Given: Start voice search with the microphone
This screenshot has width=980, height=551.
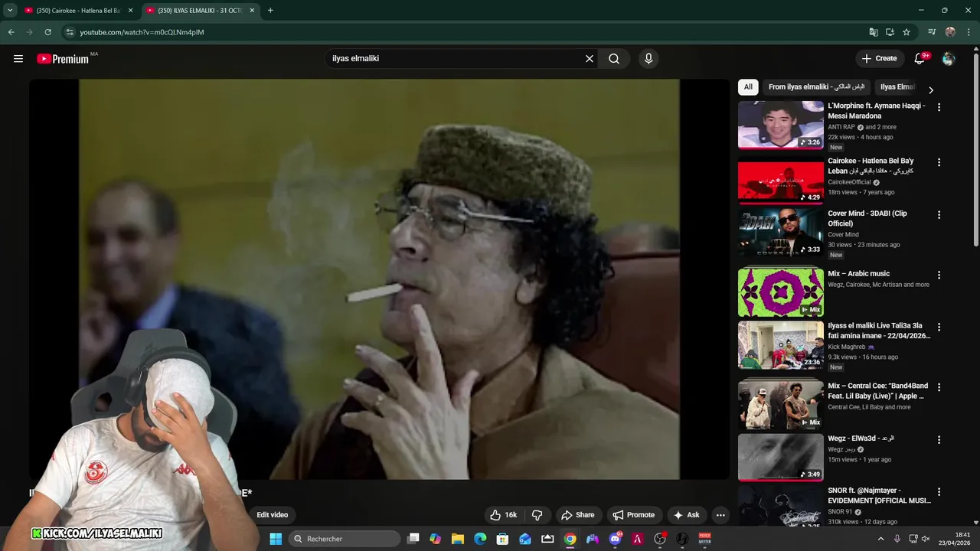Looking at the screenshot, I should (x=648, y=59).
